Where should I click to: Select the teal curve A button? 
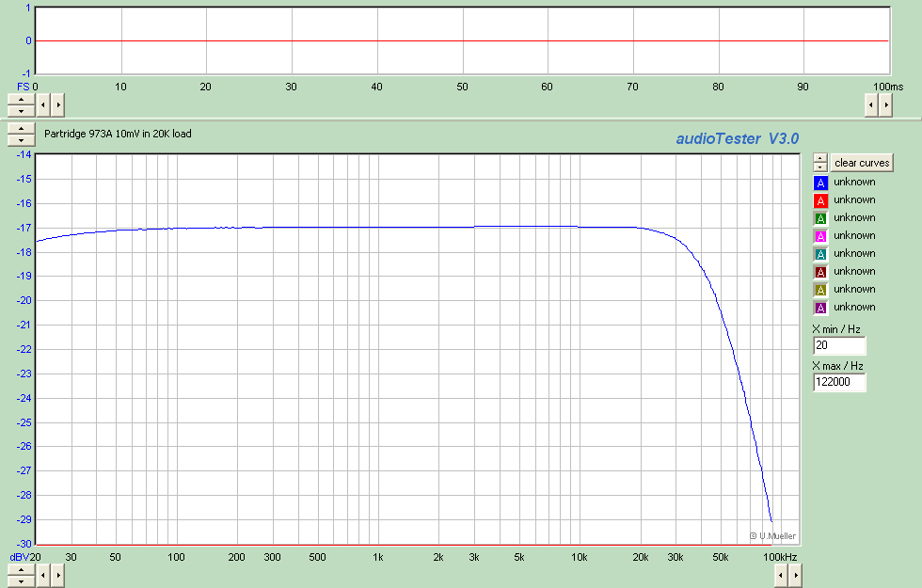coord(820,254)
